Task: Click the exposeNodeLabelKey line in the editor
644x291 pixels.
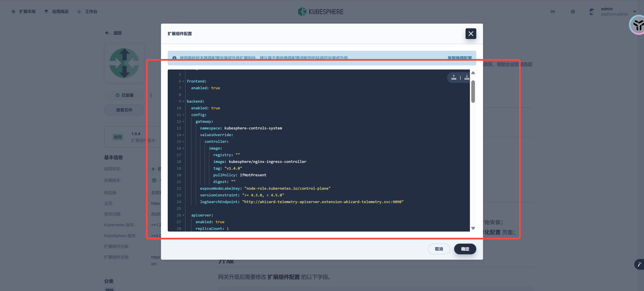Action: pyautogui.click(x=265, y=188)
